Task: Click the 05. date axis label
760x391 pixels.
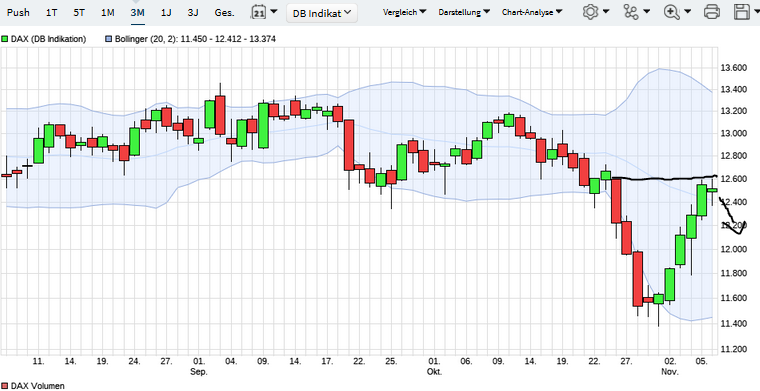Action: tap(702, 361)
